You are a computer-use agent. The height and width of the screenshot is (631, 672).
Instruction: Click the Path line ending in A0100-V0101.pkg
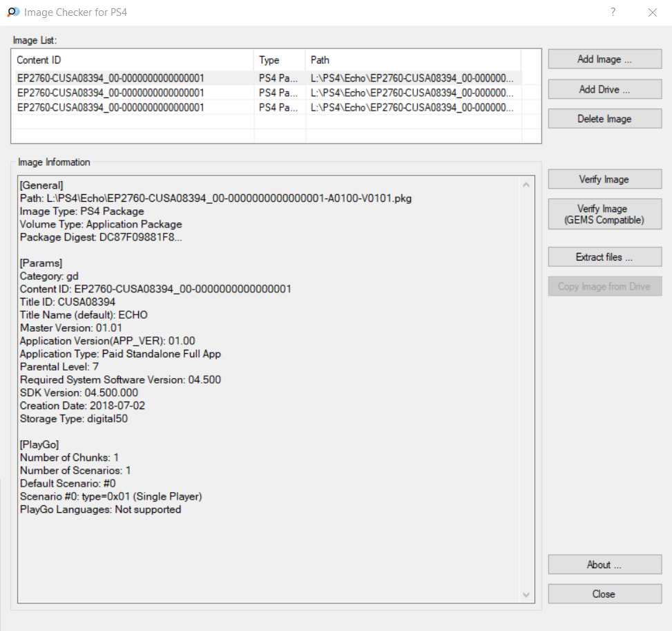pos(215,198)
